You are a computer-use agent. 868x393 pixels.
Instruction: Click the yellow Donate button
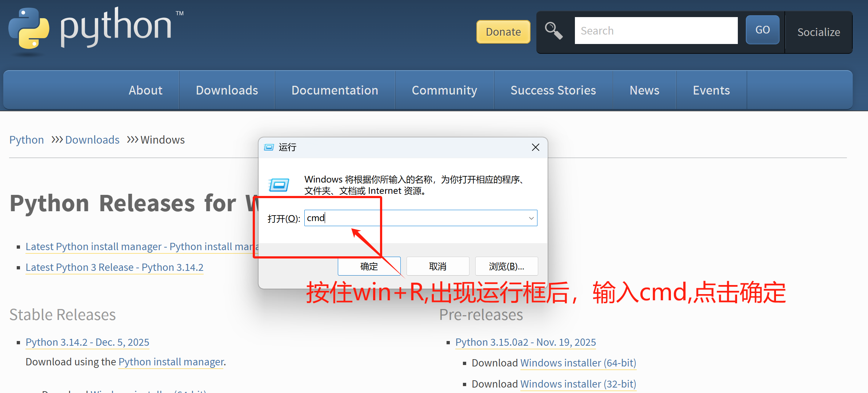tap(503, 32)
